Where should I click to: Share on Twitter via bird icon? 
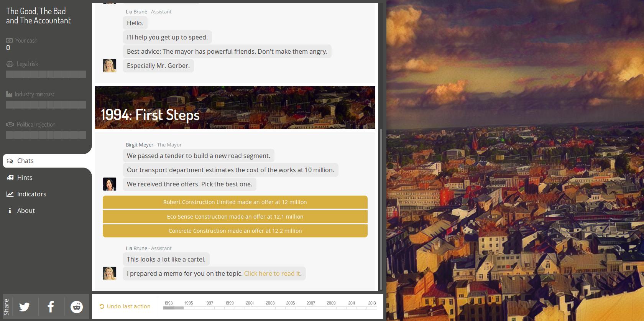click(x=25, y=307)
